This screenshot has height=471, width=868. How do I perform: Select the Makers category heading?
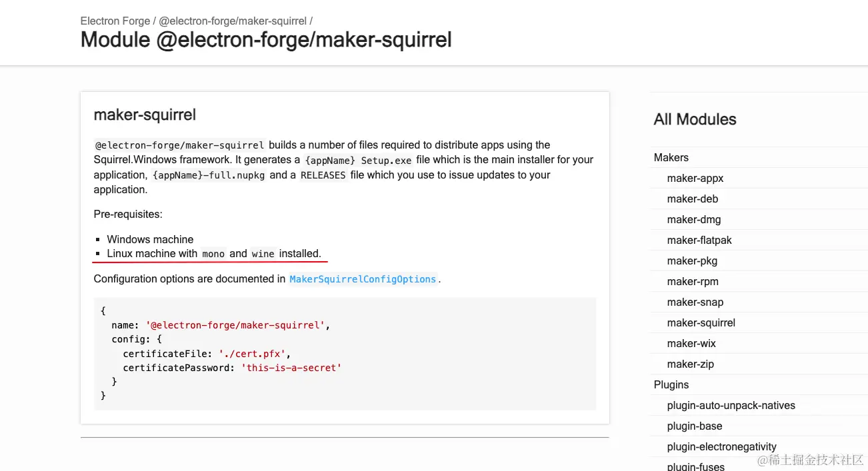[x=671, y=158]
